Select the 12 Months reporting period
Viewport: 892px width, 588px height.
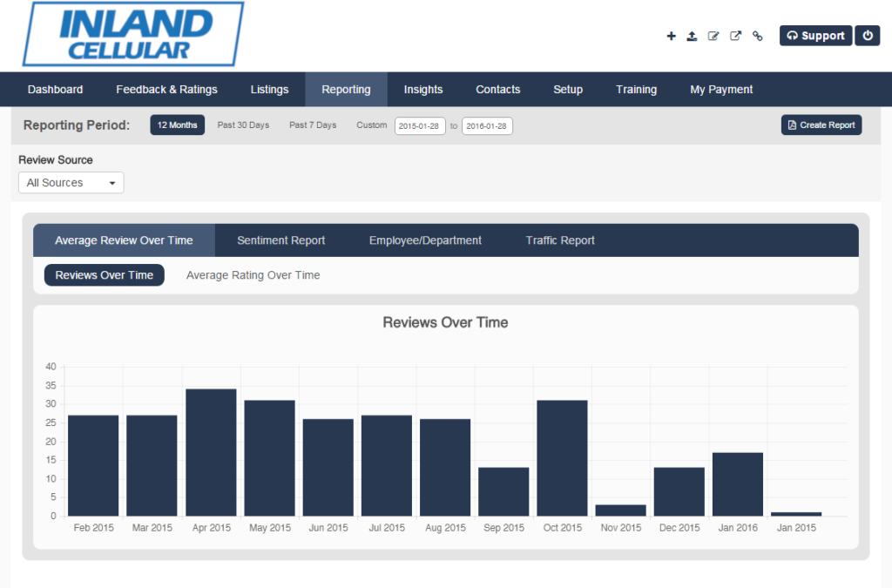pos(177,125)
